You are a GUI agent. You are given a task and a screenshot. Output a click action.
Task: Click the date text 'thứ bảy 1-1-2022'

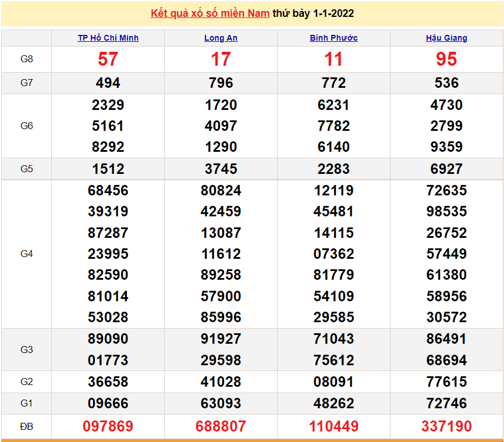coord(313,13)
